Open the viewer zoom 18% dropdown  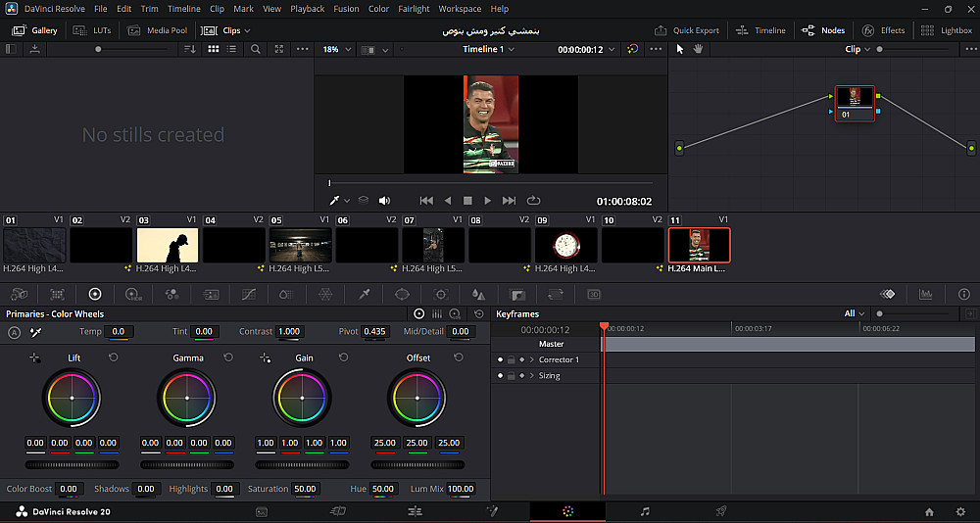[336, 49]
